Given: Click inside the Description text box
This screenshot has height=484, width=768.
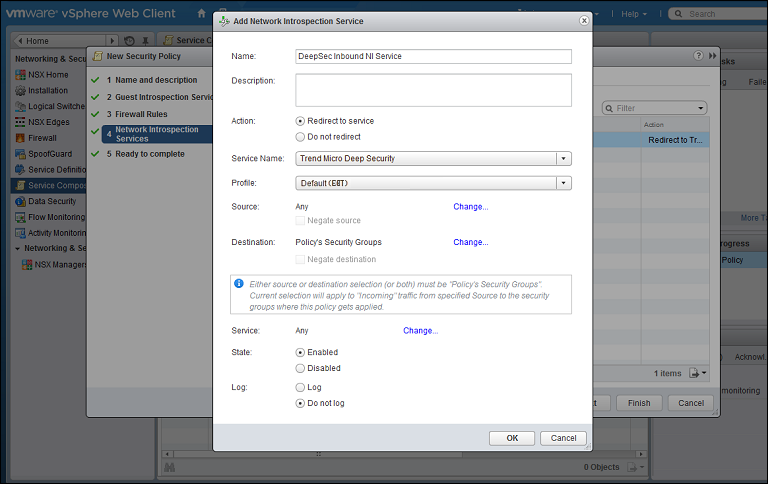Looking at the screenshot, I should pos(433,90).
